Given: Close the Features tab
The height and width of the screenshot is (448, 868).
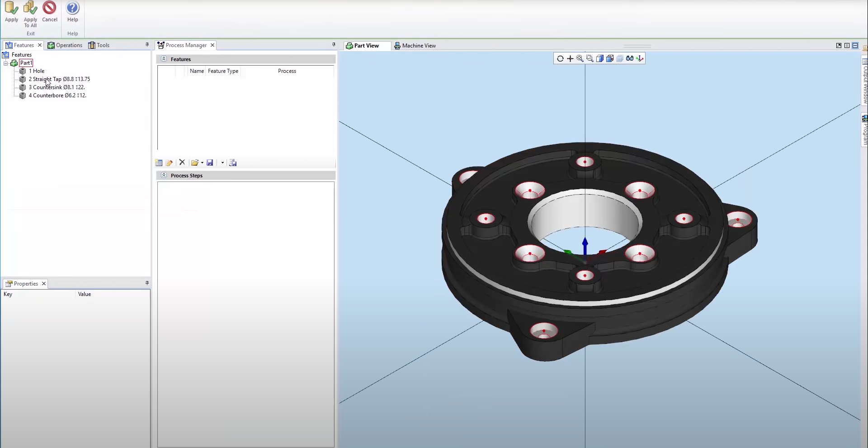Looking at the screenshot, I should pyautogui.click(x=40, y=45).
